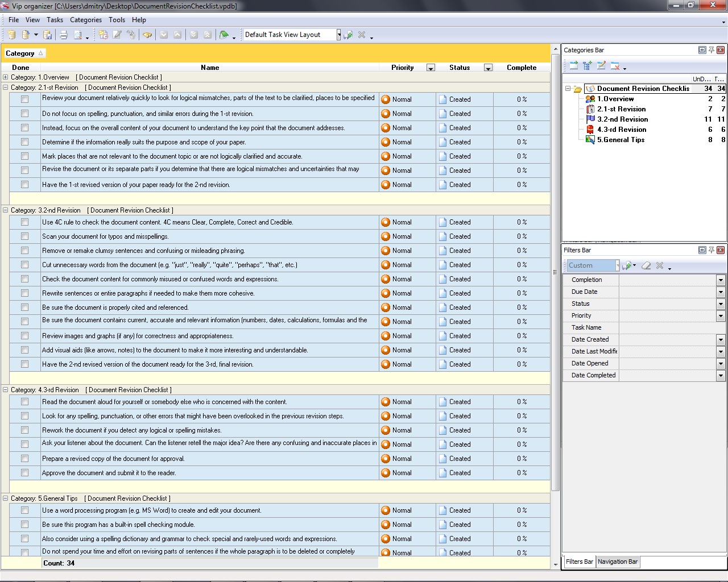Click the Add subcategory tree icon

588,66
